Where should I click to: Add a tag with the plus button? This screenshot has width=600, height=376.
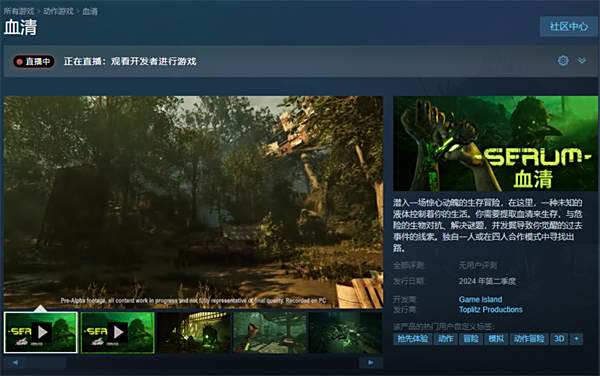pyautogui.click(x=576, y=339)
